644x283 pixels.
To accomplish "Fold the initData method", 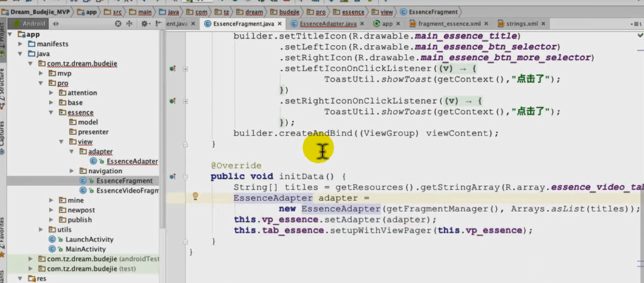I will pos(186,177).
